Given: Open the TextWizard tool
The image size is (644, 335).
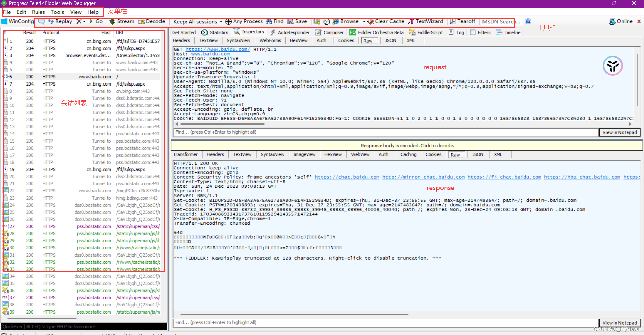Looking at the screenshot, I should [425, 21].
